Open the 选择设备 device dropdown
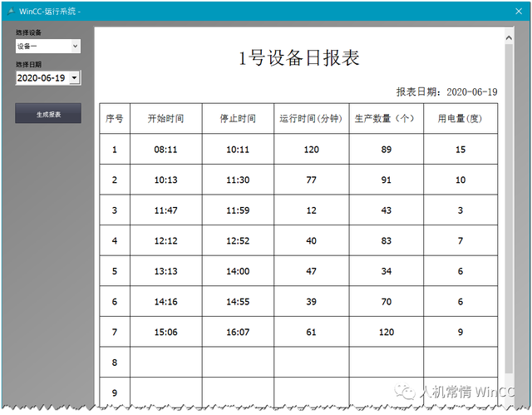This screenshot has width=532, height=415. click(47, 47)
